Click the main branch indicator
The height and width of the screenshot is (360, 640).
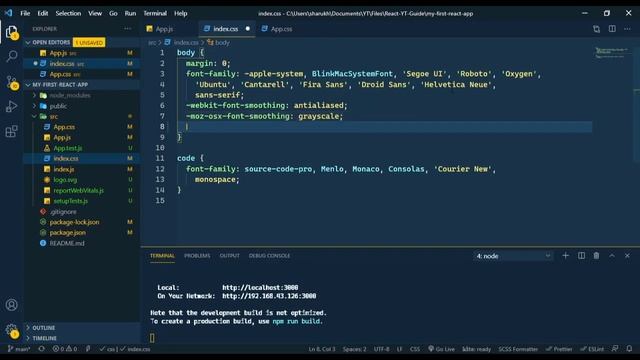click(x=19, y=349)
